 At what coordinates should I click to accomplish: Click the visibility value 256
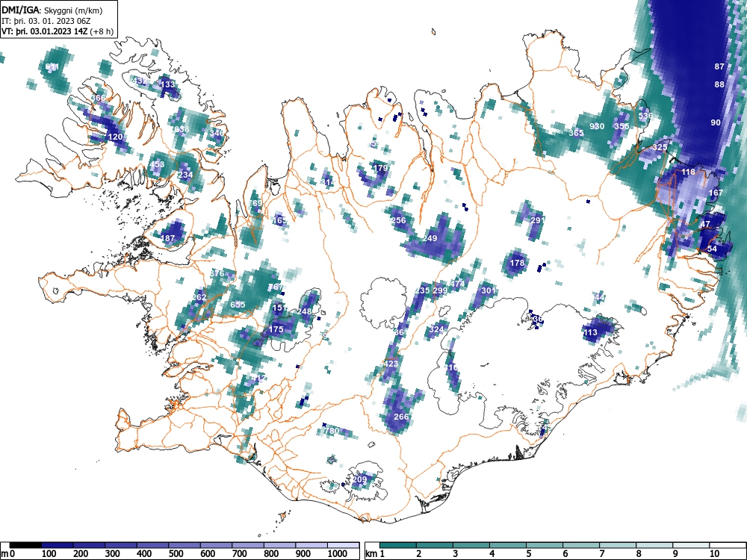(x=398, y=220)
